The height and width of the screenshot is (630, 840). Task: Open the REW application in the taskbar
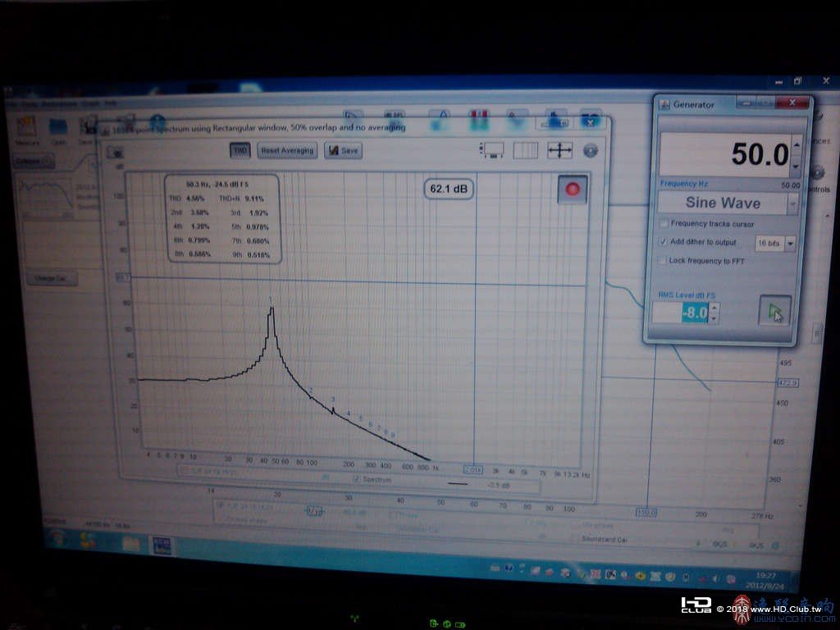162,545
